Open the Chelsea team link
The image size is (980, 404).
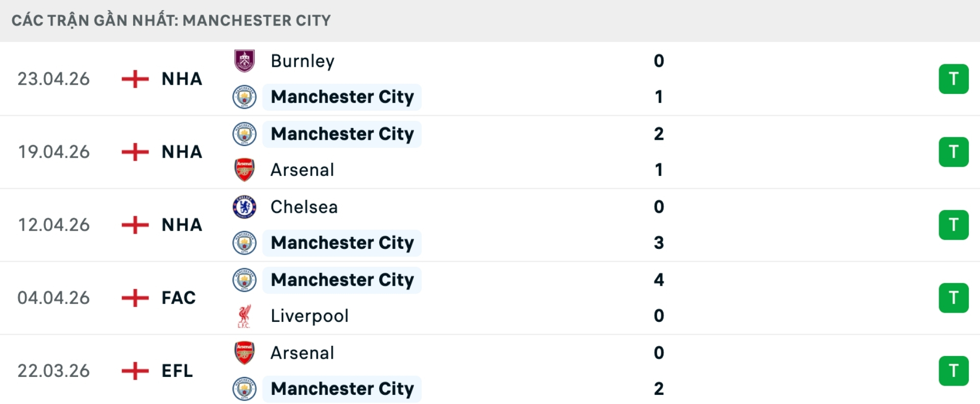point(304,207)
